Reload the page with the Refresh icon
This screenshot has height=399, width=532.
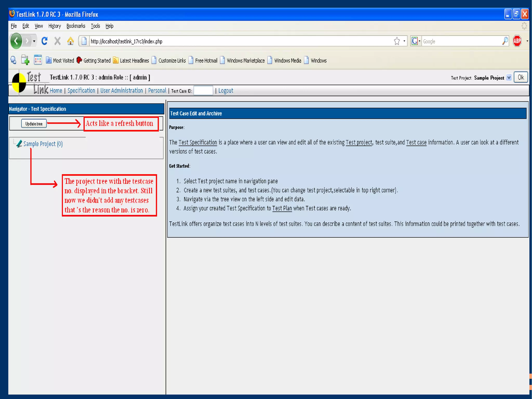click(x=44, y=41)
